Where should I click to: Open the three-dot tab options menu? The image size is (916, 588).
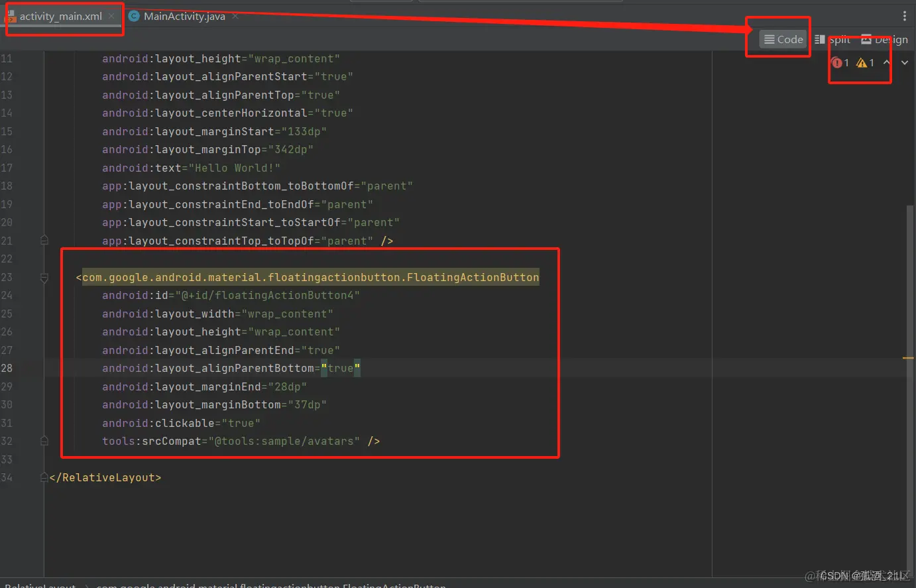click(905, 16)
